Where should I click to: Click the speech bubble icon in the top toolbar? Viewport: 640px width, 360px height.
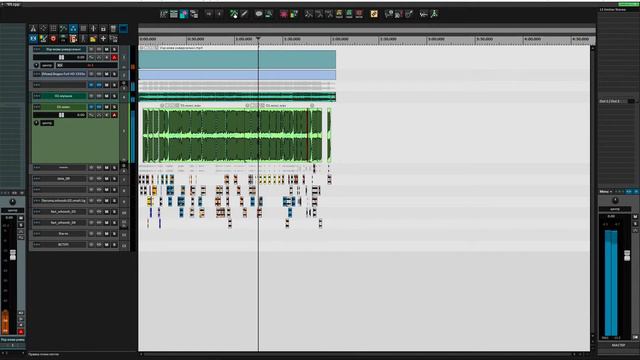pos(259,14)
